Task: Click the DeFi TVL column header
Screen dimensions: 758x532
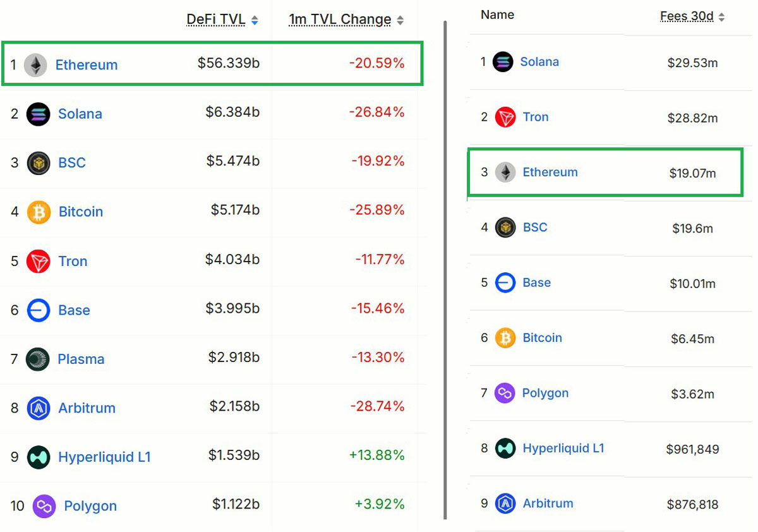Action: pyautogui.click(x=215, y=20)
